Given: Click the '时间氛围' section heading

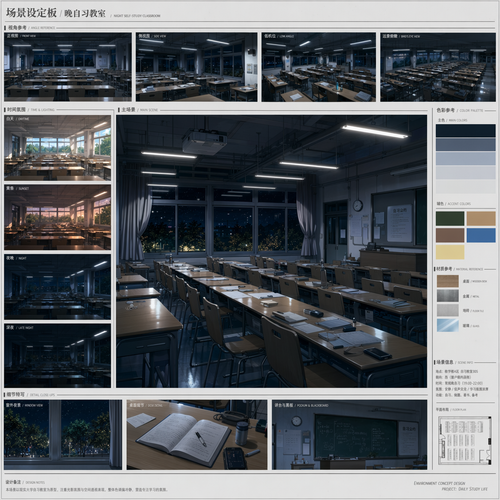Looking at the screenshot, I should point(16,109).
